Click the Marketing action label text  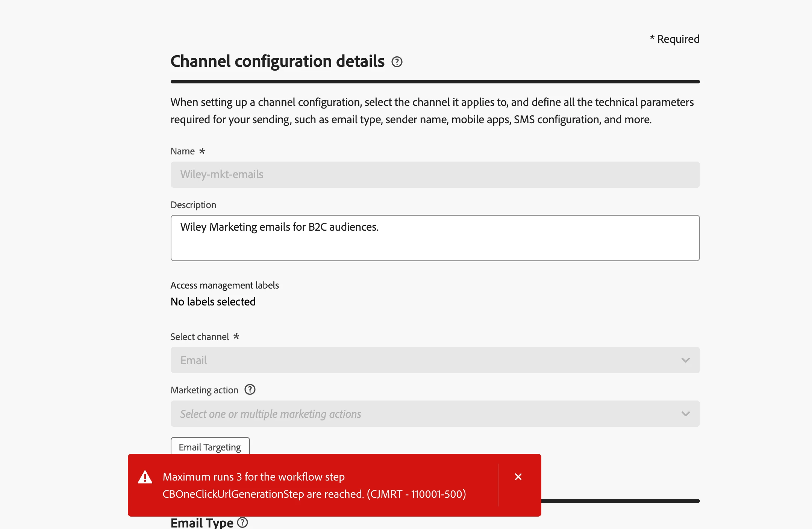pos(204,390)
